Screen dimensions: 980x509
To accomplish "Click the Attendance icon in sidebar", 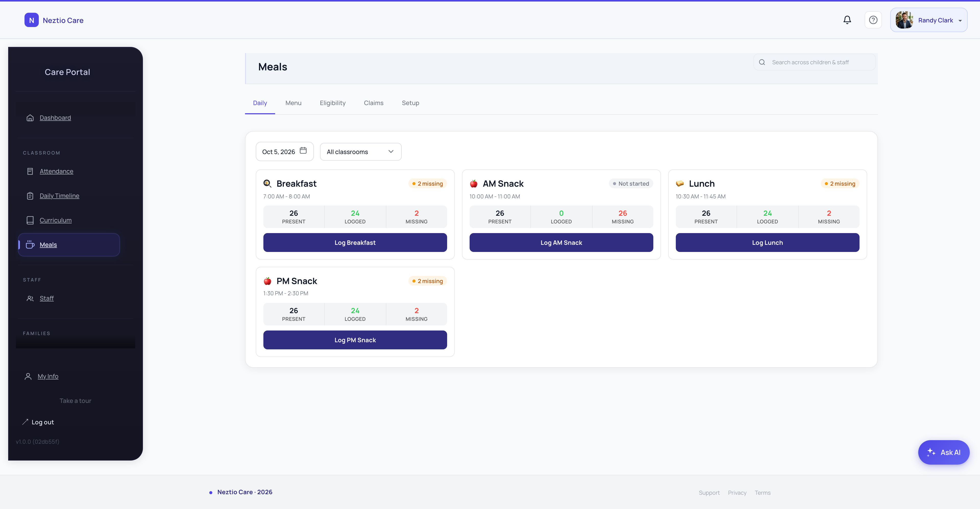I will click(x=30, y=171).
